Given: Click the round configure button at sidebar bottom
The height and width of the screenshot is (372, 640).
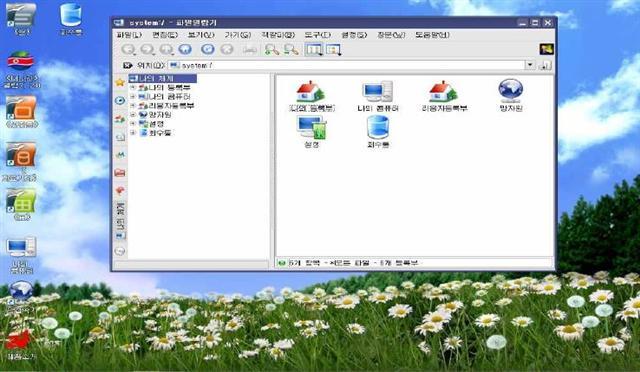Looking at the screenshot, I should (120, 251).
